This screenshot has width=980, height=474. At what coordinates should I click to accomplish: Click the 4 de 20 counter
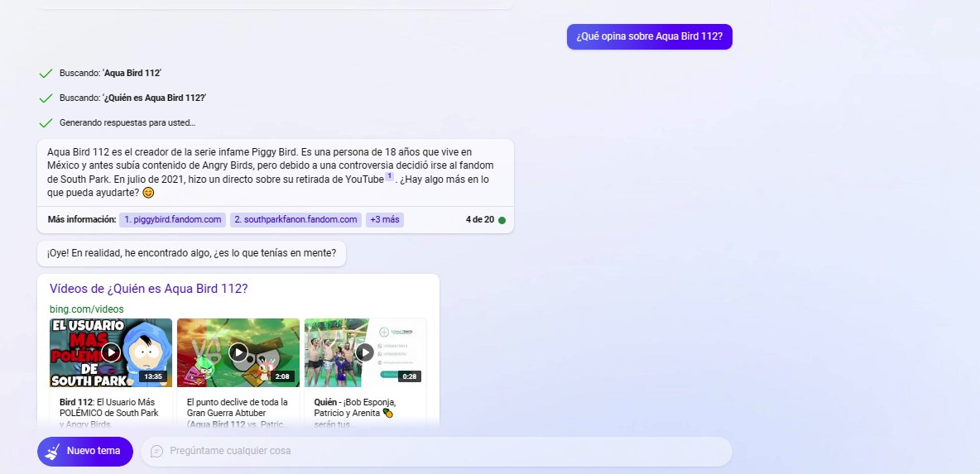(479, 220)
